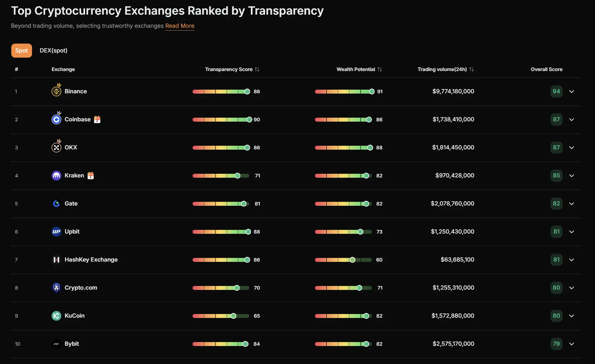The image size is (595, 364).
Task: Click the Bybit exchange logo
Action: [56, 344]
